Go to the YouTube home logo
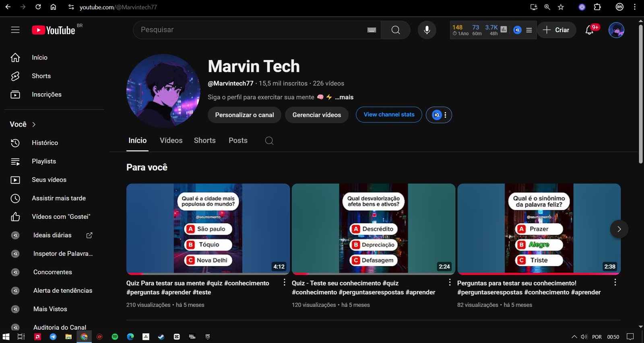The width and height of the screenshot is (644, 343). (x=54, y=30)
